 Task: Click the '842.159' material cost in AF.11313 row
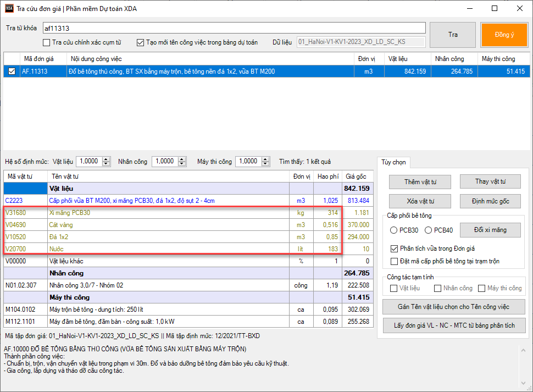408,71
